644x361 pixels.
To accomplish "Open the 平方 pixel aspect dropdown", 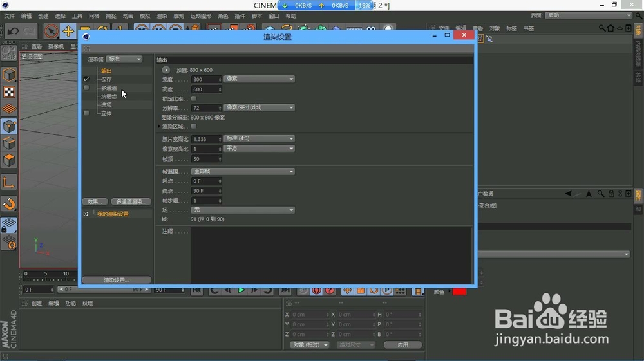I will (259, 149).
